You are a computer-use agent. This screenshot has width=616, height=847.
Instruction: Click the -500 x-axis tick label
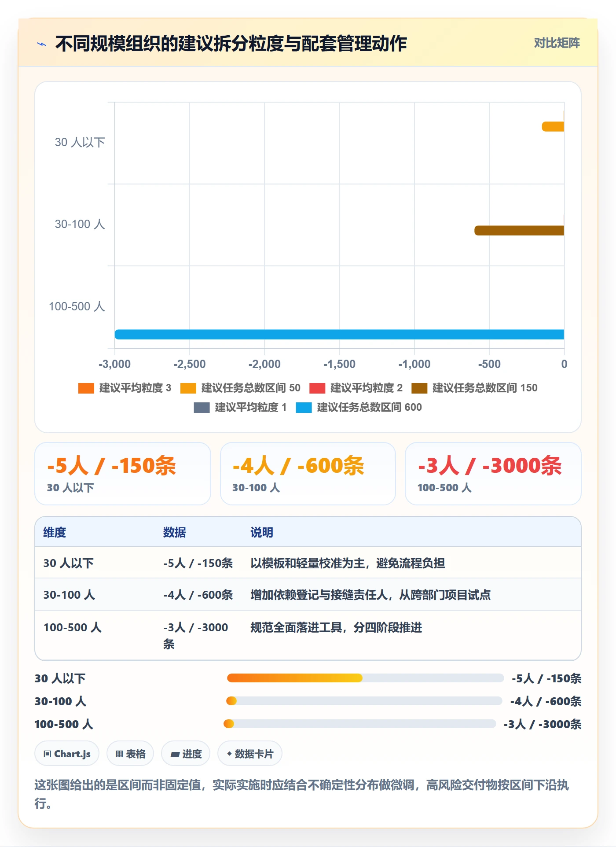(489, 364)
